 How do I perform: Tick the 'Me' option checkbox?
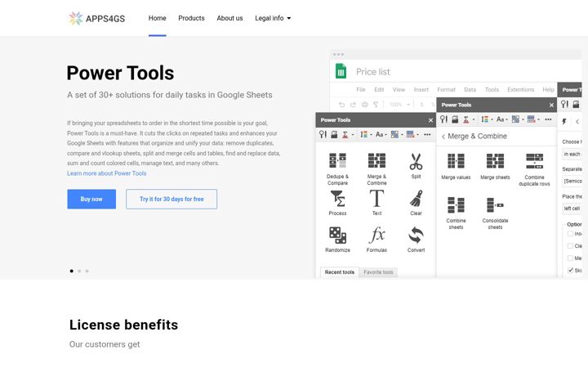(x=570, y=258)
